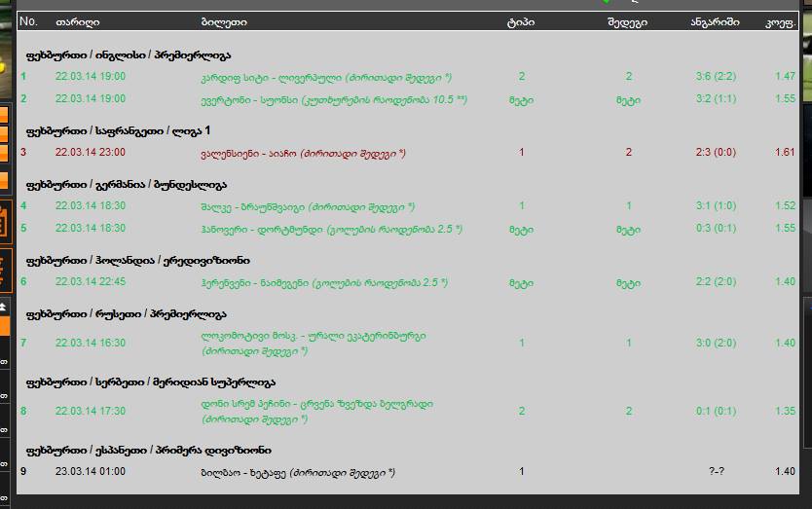Click coefficient '1.35' in row 8

tap(785, 411)
